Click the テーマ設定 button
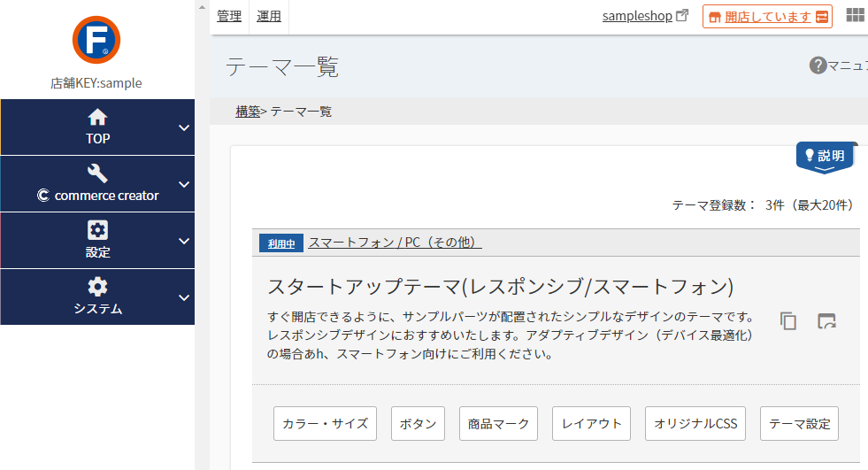This screenshot has height=470, width=868. (799, 423)
